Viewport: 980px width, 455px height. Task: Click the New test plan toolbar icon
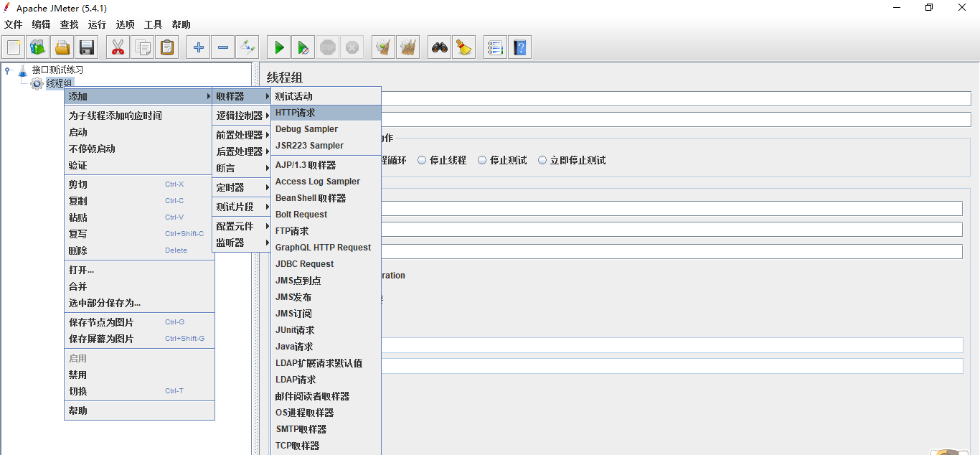click(x=14, y=47)
